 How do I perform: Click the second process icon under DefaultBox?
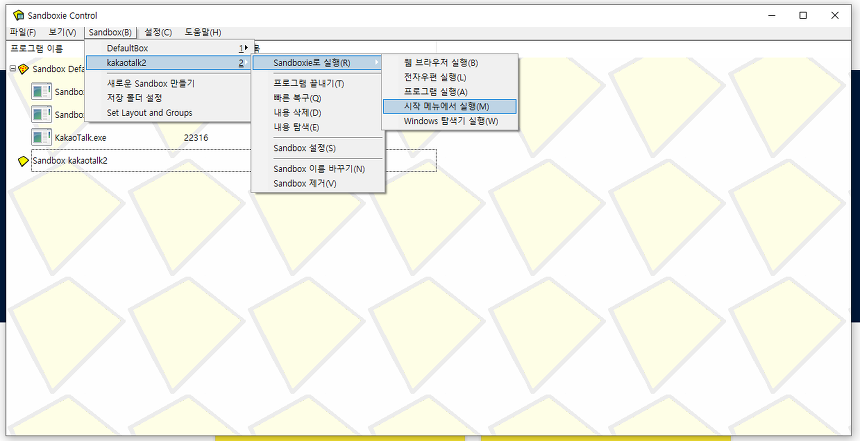(41, 114)
